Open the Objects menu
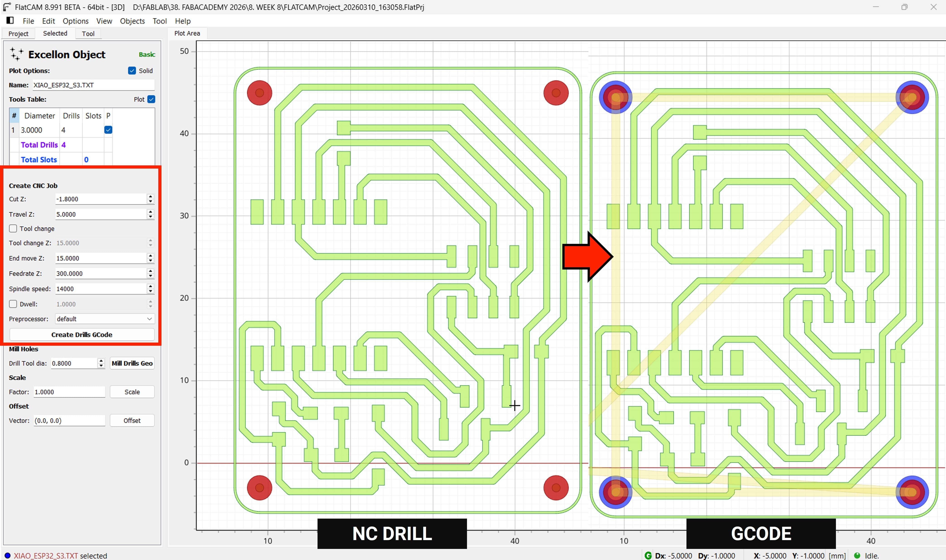The width and height of the screenshot is (946, 560). coord(132,21)
